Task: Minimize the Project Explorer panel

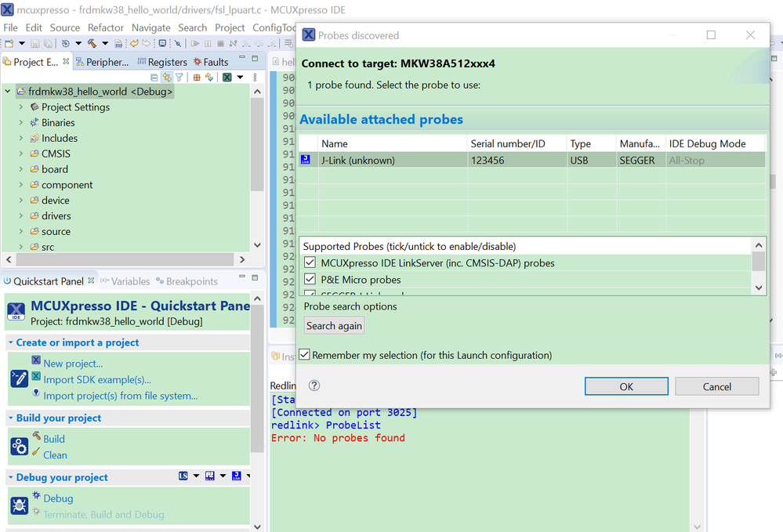Action: 242,57
